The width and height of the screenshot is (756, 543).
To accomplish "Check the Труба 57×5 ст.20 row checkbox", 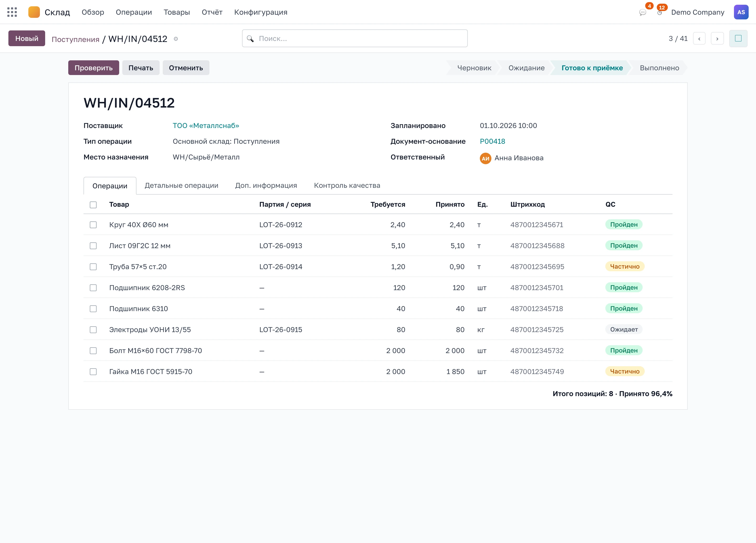I will (93, 267).
